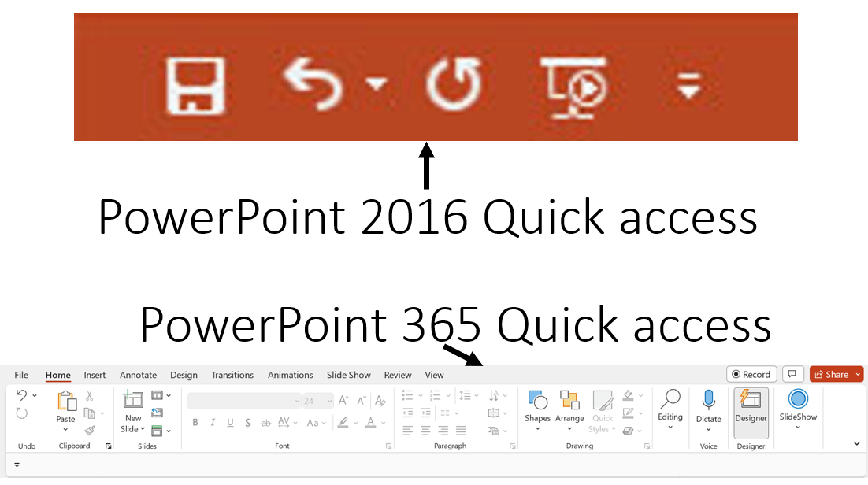This screenshot has width=868, height=485.
Task: Apply the Shape Fill bucket color
Action: pos(629,395)
